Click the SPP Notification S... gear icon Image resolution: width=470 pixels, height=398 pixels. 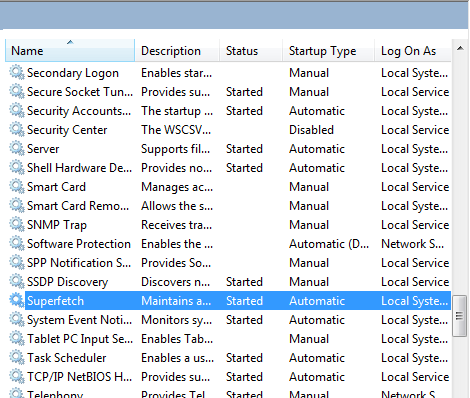tap(17, 263)
